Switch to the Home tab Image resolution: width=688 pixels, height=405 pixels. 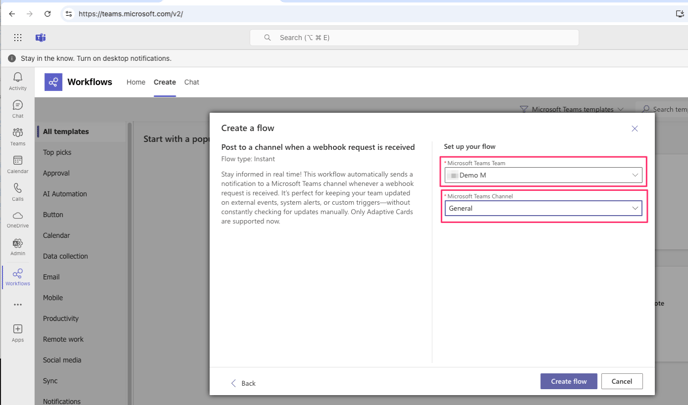(136, 82)
